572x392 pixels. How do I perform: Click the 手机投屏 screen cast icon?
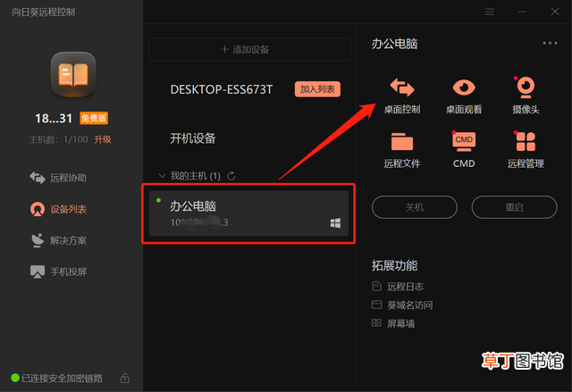[x=38, y=271]
